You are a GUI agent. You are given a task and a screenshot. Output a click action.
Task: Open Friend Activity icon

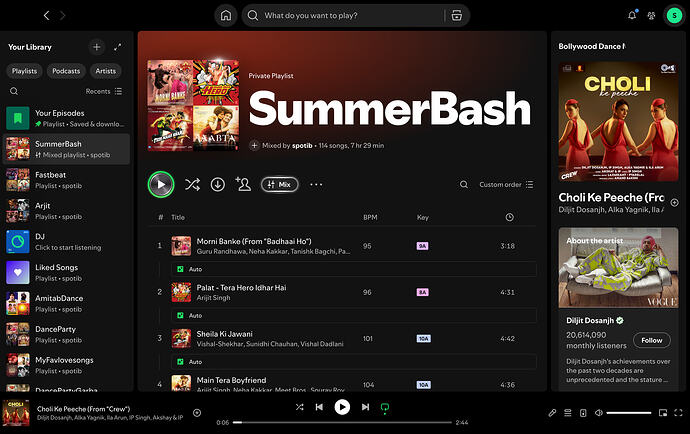tap(651, 15)
